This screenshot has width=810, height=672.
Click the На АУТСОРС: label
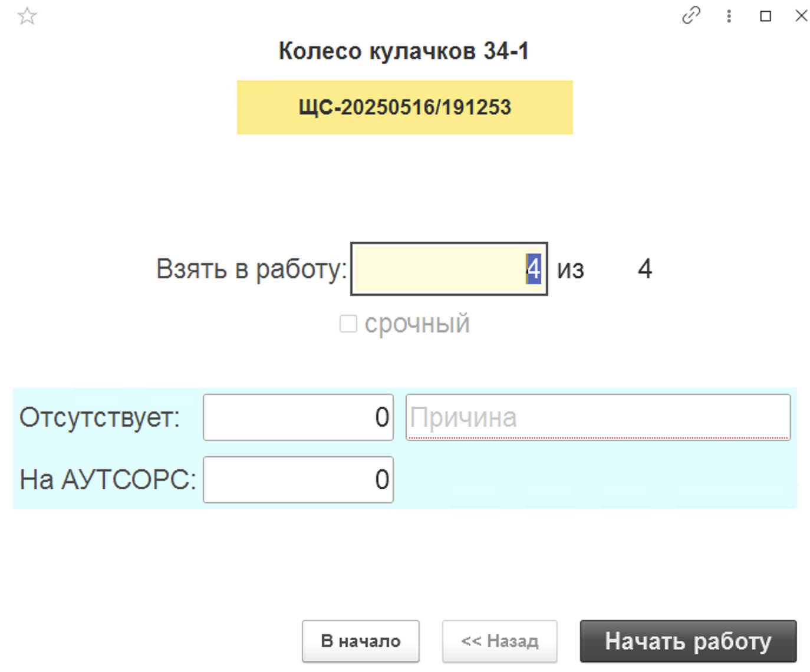[x=108, y=480]
